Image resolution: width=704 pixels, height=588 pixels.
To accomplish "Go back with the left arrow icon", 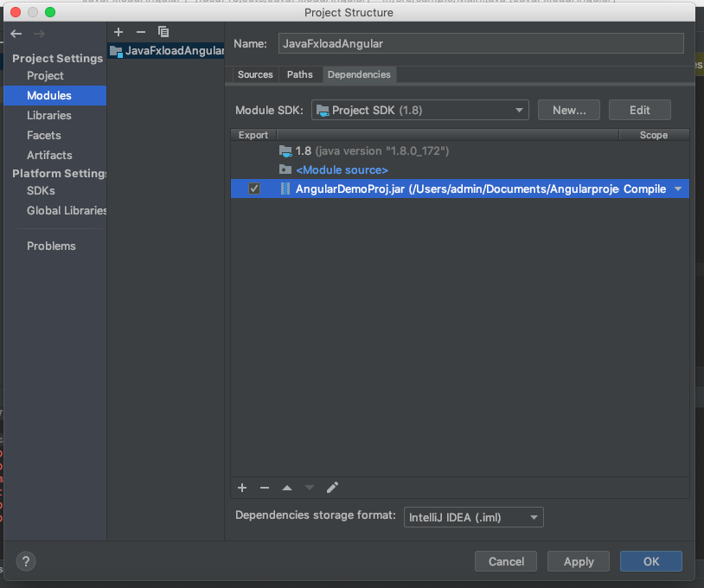I will [16, 34].
